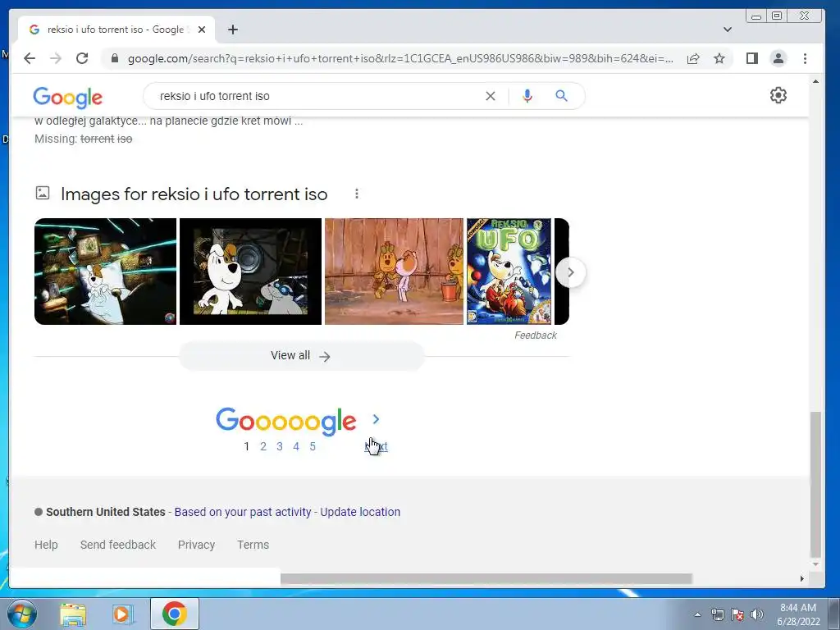Screen dimensions: 840x630
Task: Start voice search with the microphone icon
Action: (527, 96)
